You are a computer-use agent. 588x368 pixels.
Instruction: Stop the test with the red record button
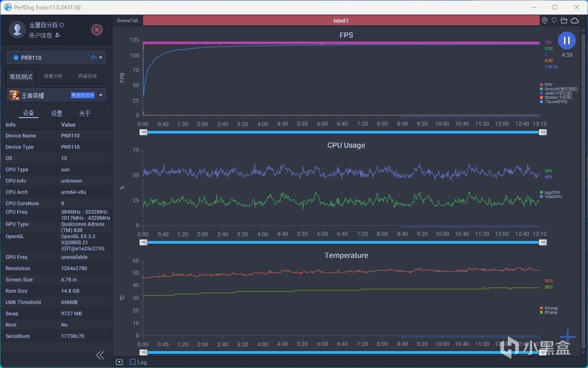click(x=96, y=30)
